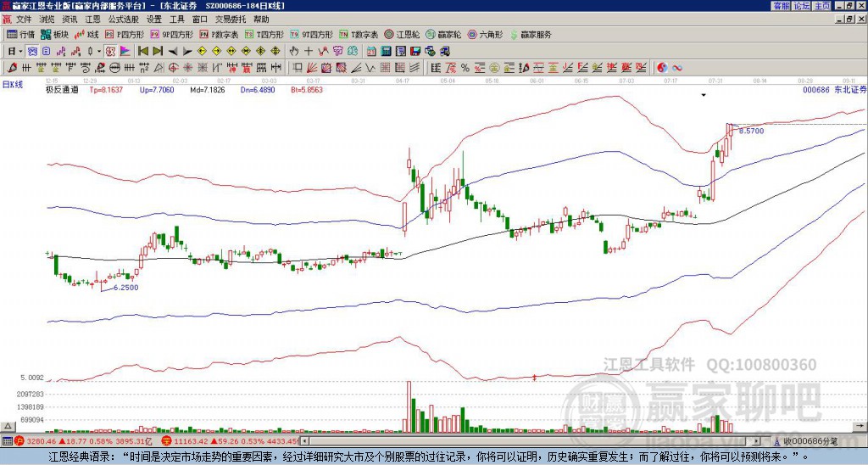Click the 日K线 period label
The image size is (868, 465).
pyautogui.click(x=13, y=84)
